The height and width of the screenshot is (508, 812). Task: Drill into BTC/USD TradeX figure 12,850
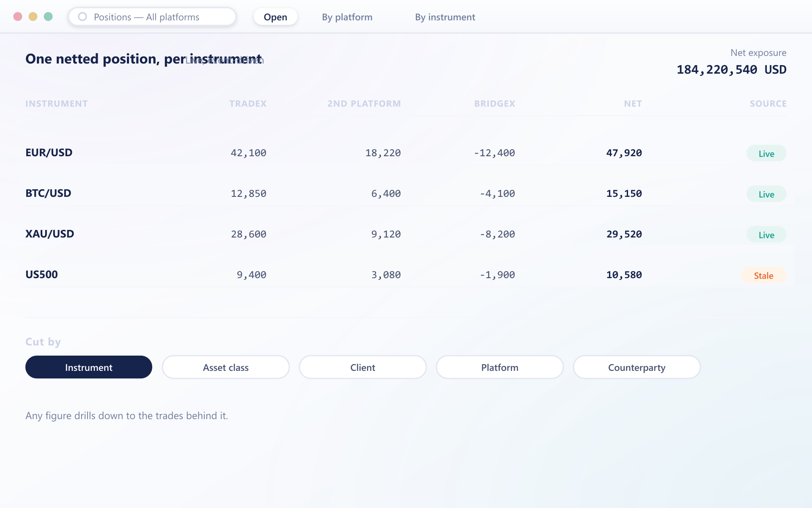point(249,193)
